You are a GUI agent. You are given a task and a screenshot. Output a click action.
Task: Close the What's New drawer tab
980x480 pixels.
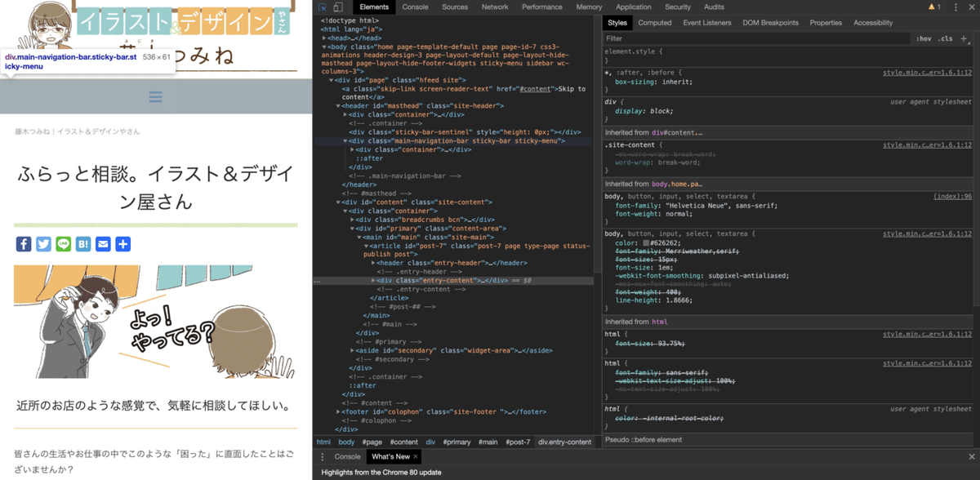[416, 456]
